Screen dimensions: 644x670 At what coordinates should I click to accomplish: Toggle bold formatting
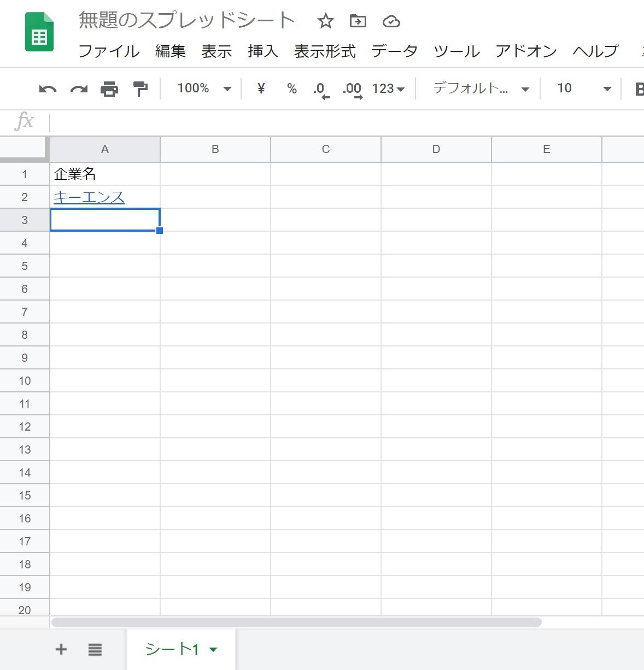click(639, 89)
